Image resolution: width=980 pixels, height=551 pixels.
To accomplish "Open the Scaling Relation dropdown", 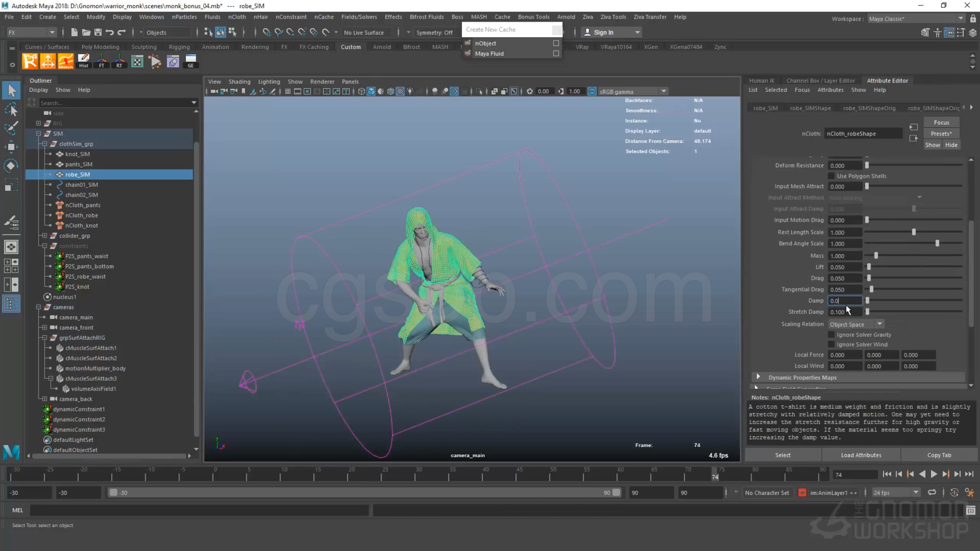I will (856, 324).
